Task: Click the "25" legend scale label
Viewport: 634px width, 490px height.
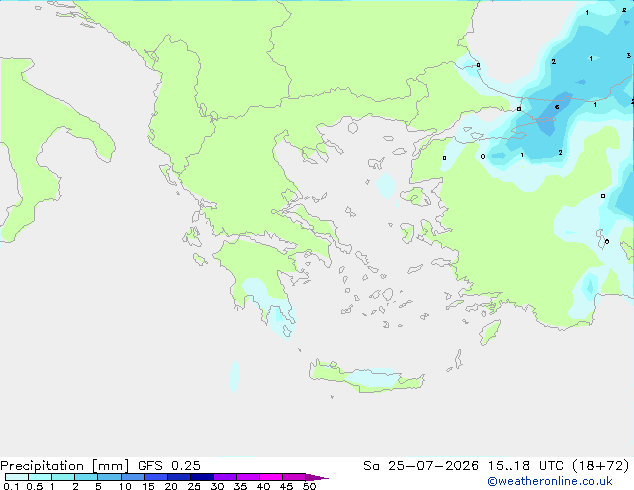Action: (x=194, y=486)
